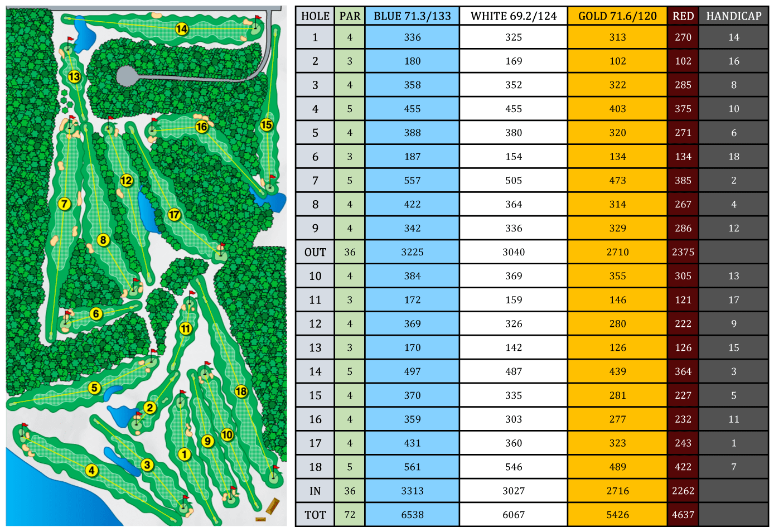Image resolution: width=774 pixels, height=532 pixels.
Task: Click the hole 14 marker on the course map
Action: coord(182,29)
